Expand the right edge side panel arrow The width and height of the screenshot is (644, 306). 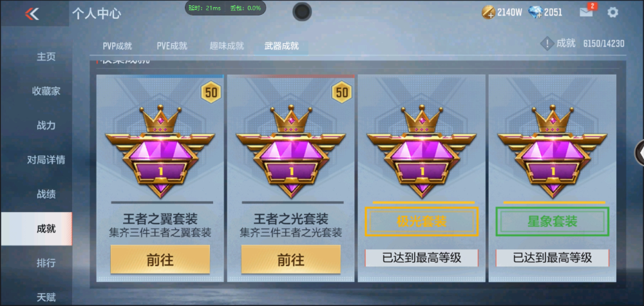tap(640, 153)
